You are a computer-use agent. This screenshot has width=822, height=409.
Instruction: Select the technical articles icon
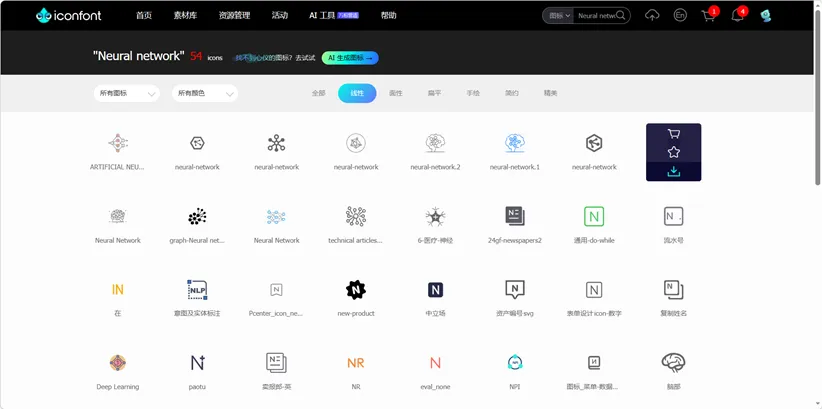(x=355, y=216)
